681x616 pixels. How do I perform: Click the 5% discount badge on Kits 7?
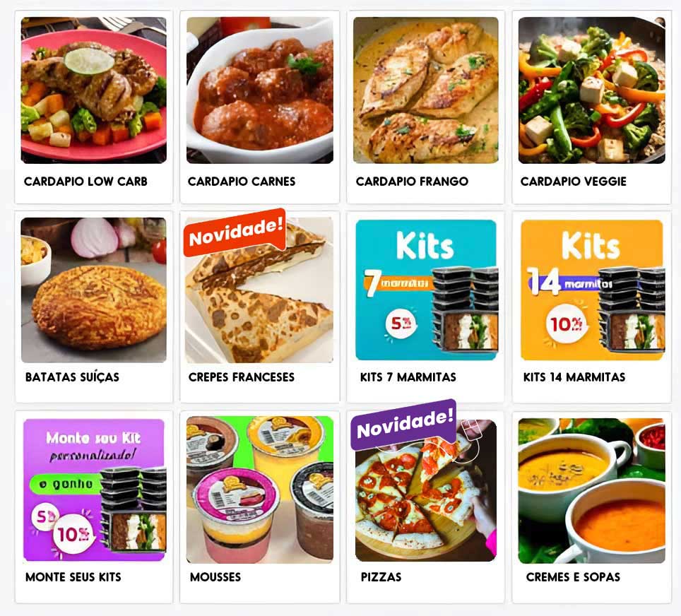click(401, 324)
